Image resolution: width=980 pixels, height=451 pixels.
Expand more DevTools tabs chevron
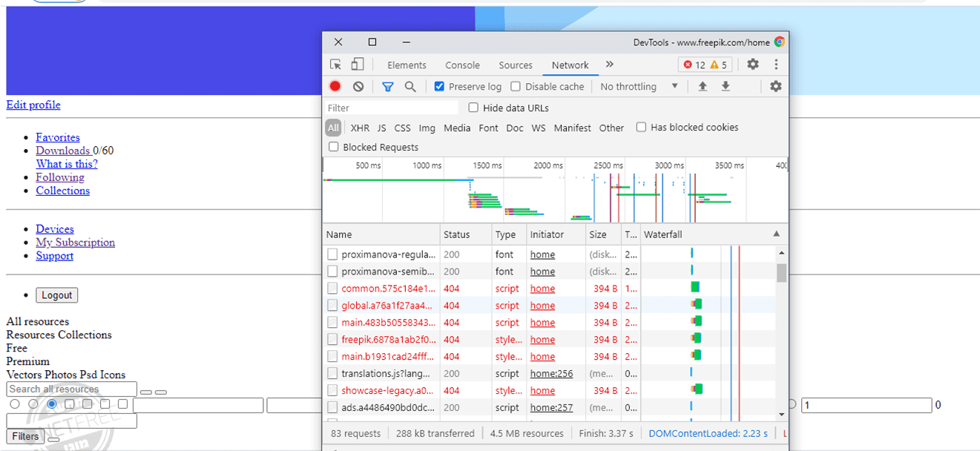pyautogui.click(x=610, y=65)
